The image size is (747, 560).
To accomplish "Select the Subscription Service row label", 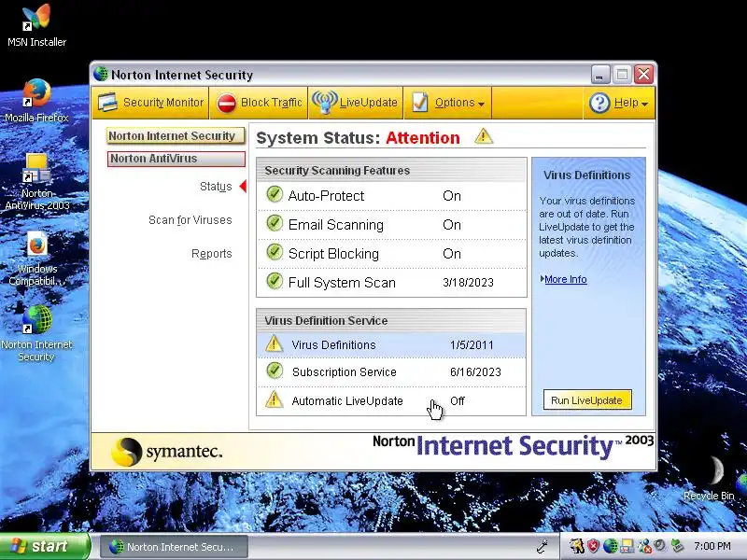I will [344, 371].
